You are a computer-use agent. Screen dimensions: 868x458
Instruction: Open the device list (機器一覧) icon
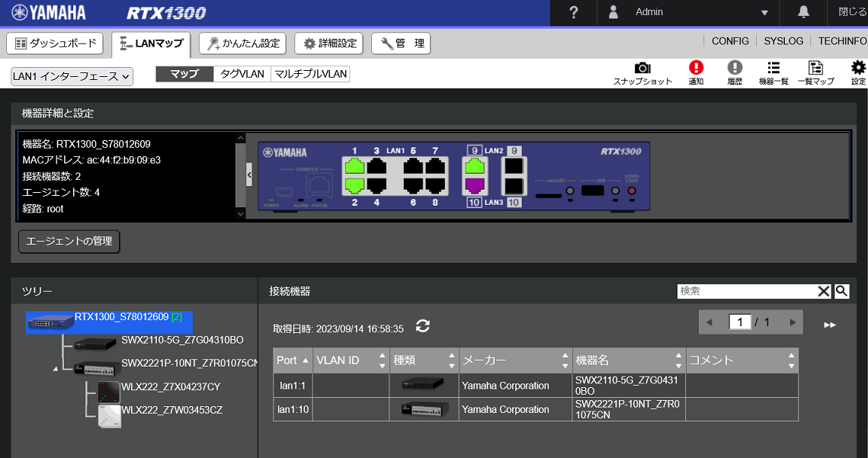[773, 69]
